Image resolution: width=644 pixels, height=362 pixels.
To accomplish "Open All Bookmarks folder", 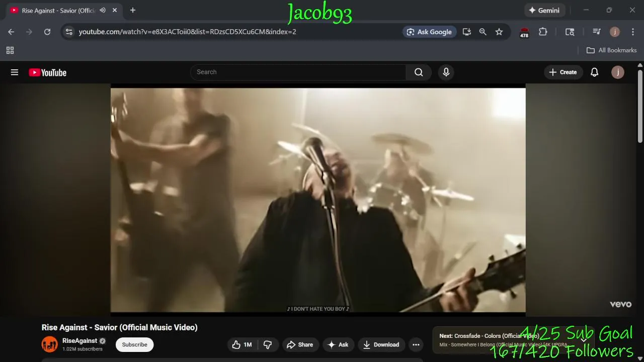I will [x=612, y=50].
